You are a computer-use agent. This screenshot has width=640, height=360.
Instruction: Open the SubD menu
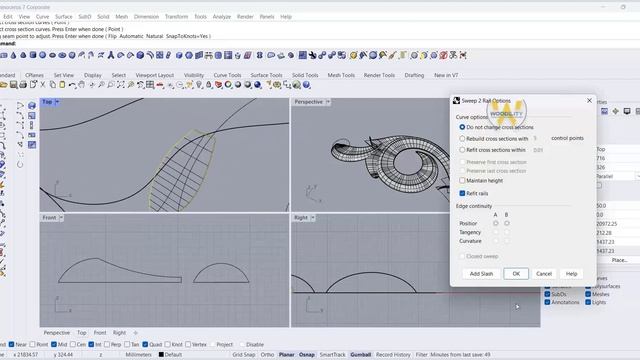(x=85, y=17)
